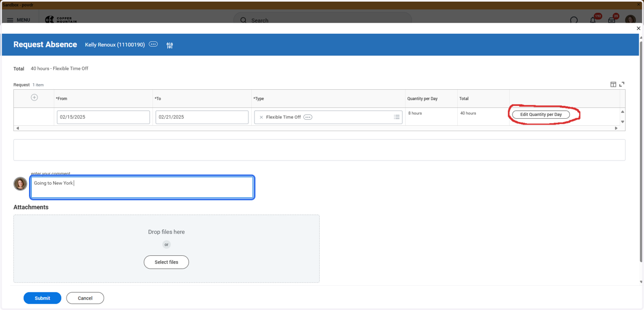The width and height of the screenshot is (644, 310).
Task: Click the '40 hours - Flexible Time Off' total text
Action: pyautogui.click(x=60, y=69)
